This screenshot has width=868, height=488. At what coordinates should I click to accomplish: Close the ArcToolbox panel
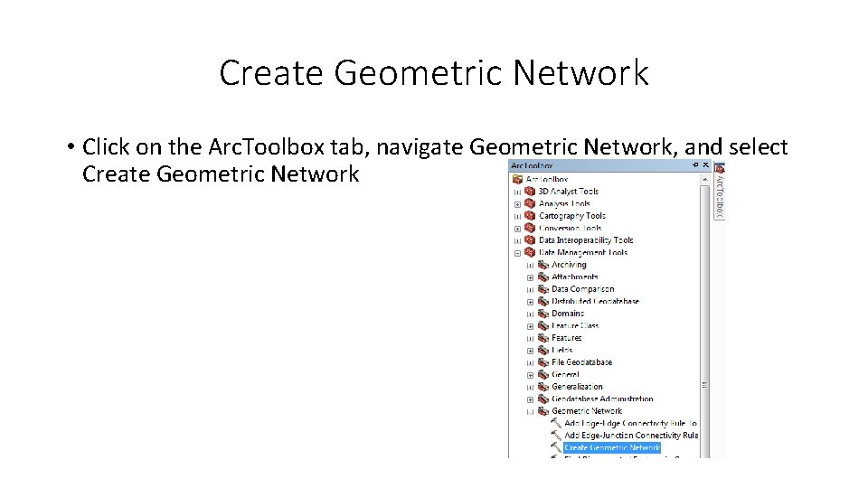pyautogui.click(x=706, y=164)
